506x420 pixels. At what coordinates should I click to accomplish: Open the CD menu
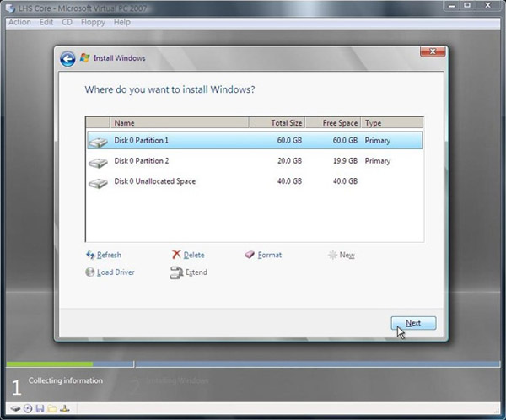pyautogui.click(x=67, y=22)
